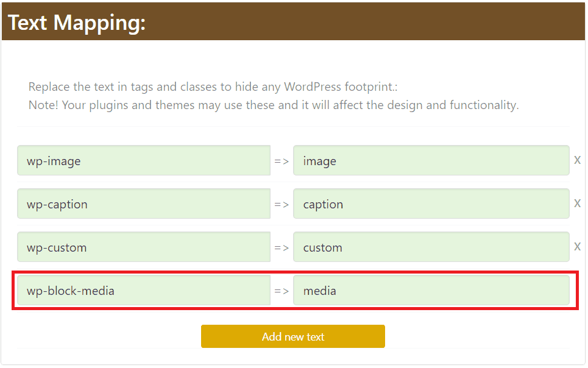
Task: Click the arrow next to wp-block-media
Action: click(x=282, y=291)
